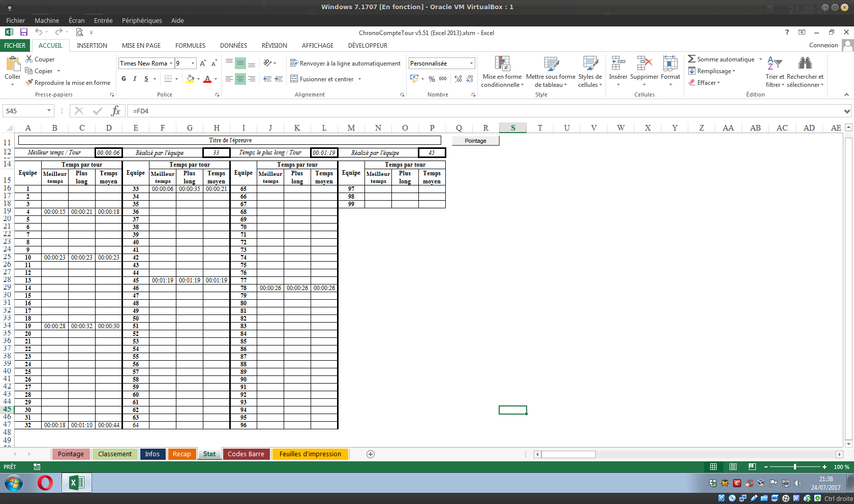Open Find and Select binoculars icon
Viewport: 854px width, 504px height.
click(x=805, y=64)
